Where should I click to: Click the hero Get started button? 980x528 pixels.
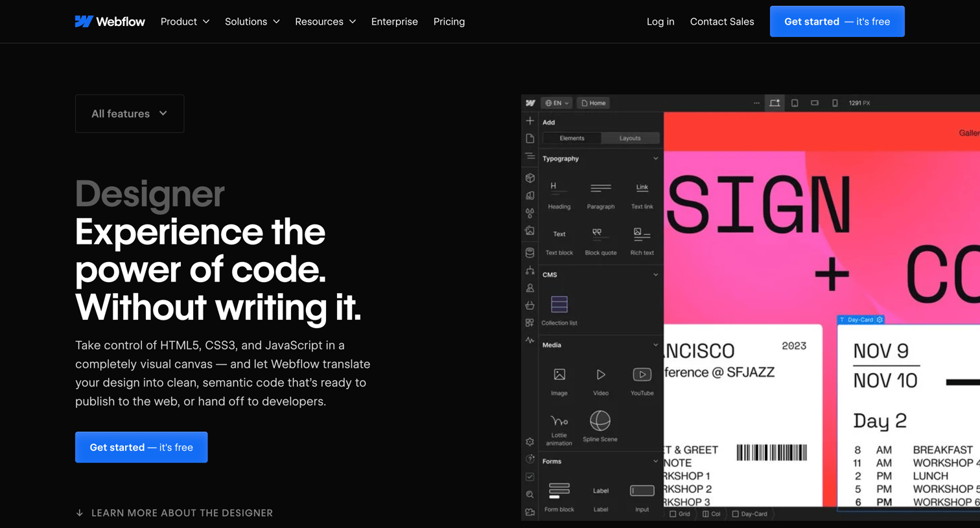[141, 448]
